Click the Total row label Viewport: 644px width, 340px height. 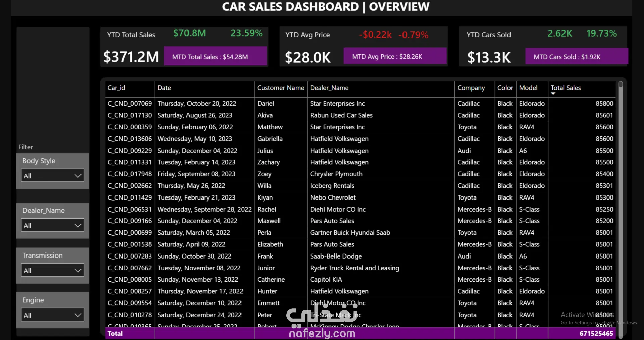coord(115,334)
